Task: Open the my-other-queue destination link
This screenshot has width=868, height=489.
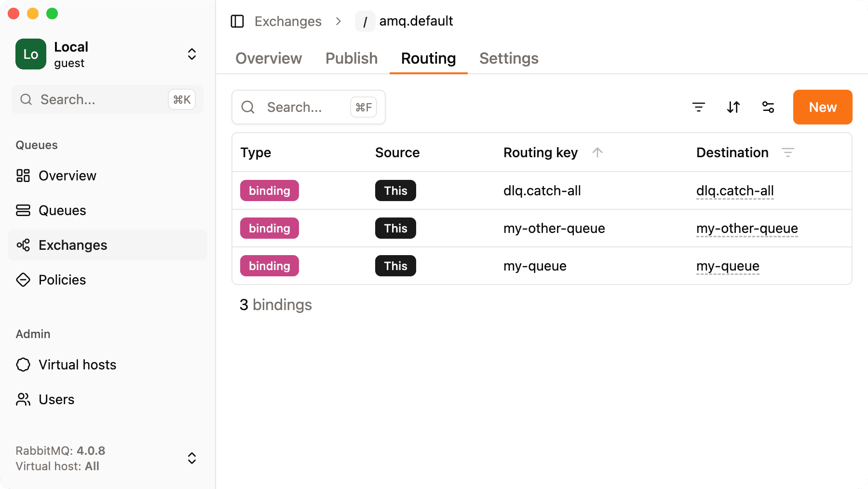Action: (747, 228)
